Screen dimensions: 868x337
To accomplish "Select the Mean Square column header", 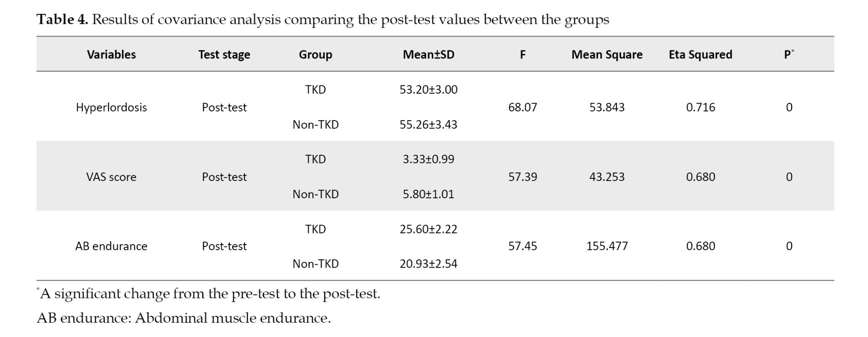I will [x=607, y=55].
